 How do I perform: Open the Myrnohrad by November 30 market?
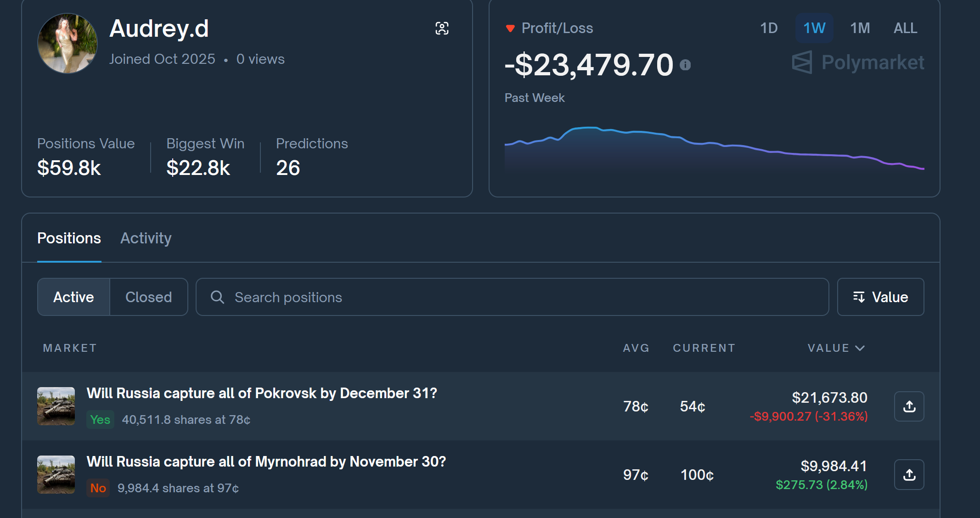(x=266, y=462)
